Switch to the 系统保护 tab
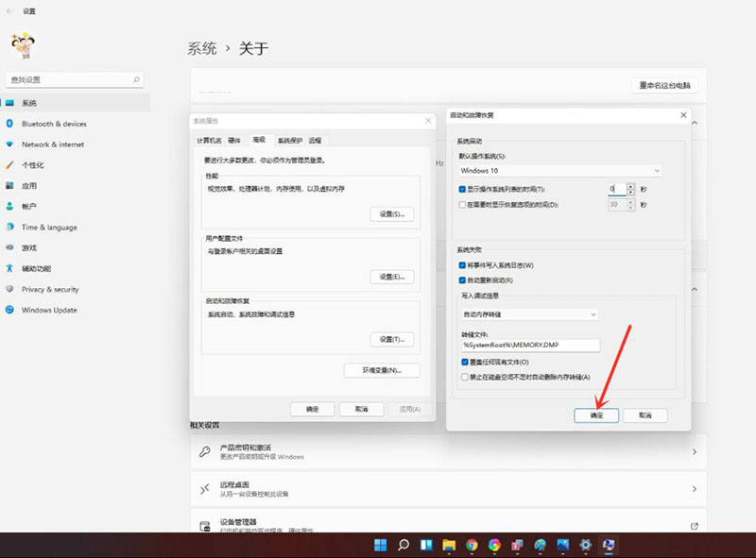 point(290,140)
